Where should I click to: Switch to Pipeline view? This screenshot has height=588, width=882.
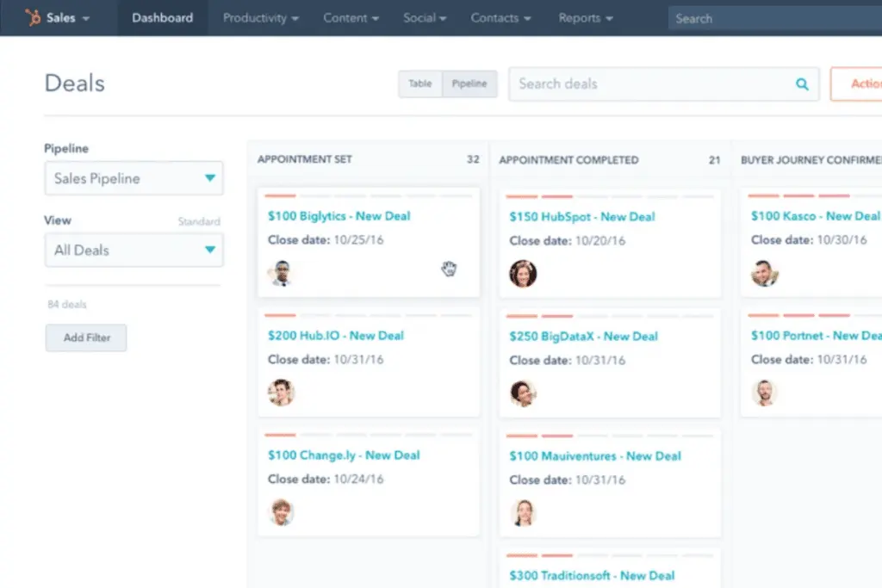(x=469, y=84)
